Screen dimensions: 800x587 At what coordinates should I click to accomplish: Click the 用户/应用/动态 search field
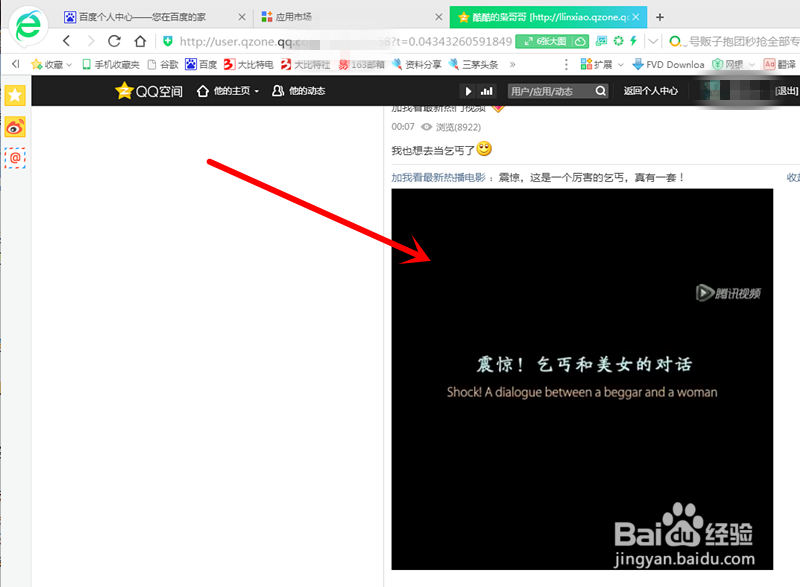[551, 91]
